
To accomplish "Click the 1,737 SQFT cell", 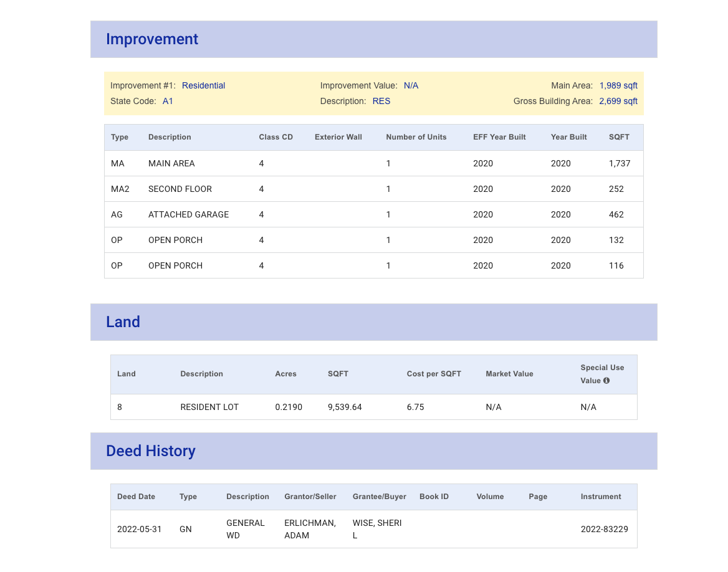I will (x=620, y=163).
